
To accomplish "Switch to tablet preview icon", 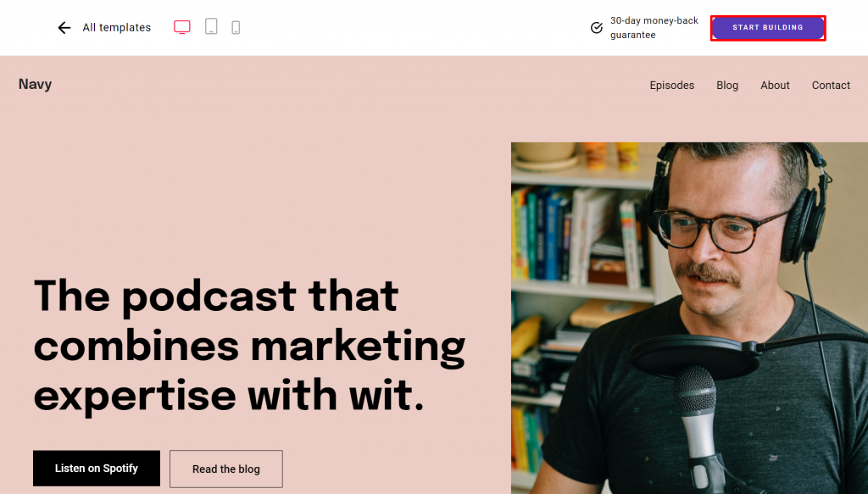I will tap(211, 26).
